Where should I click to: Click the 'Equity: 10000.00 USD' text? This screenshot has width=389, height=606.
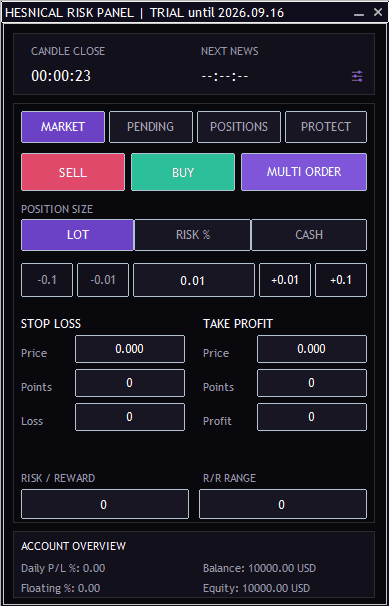[x=257, y=588]
